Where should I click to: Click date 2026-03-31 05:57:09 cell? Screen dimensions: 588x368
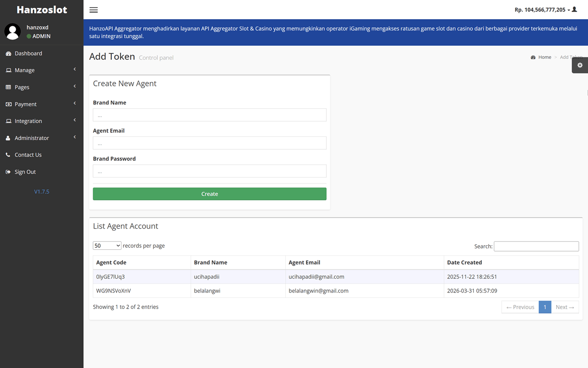coord(512,291)
